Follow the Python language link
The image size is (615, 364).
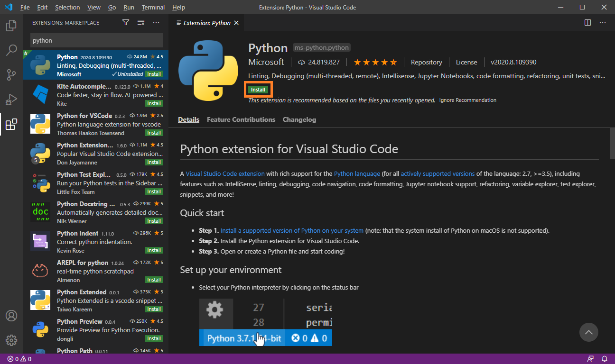[357, 173]
